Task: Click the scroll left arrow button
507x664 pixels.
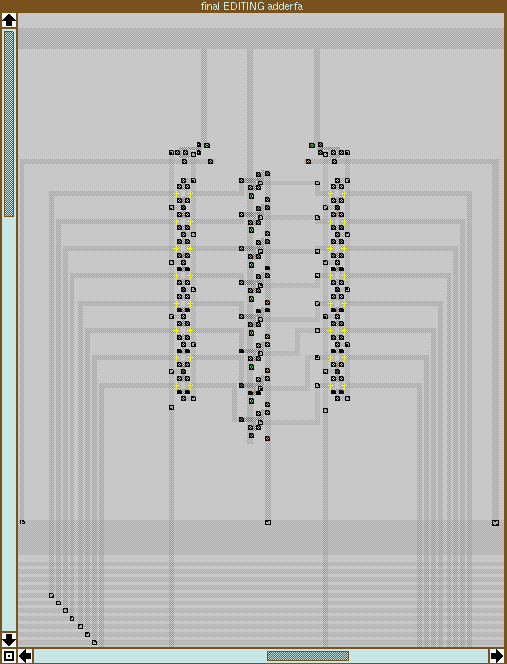Action: 25,656
